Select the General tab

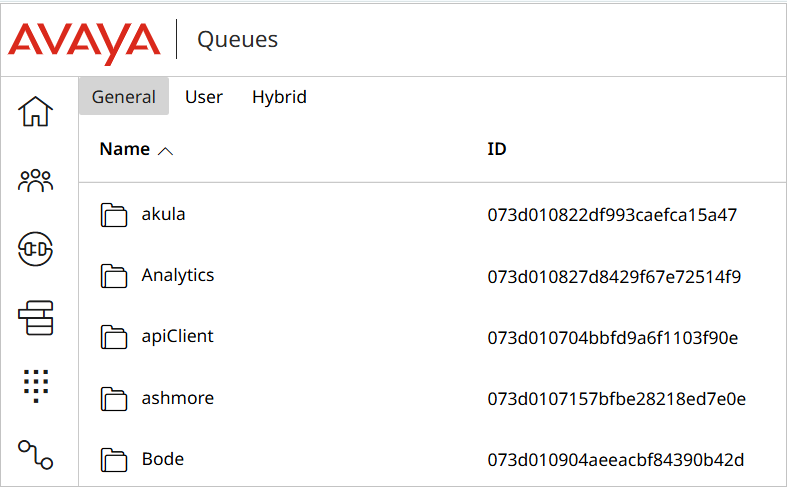click(124, 96)
